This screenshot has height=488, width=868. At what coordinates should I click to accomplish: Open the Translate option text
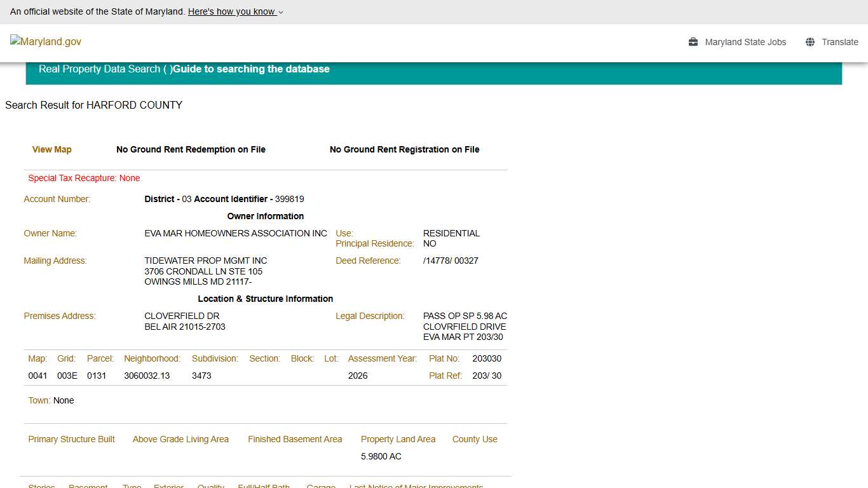(839, 42)
